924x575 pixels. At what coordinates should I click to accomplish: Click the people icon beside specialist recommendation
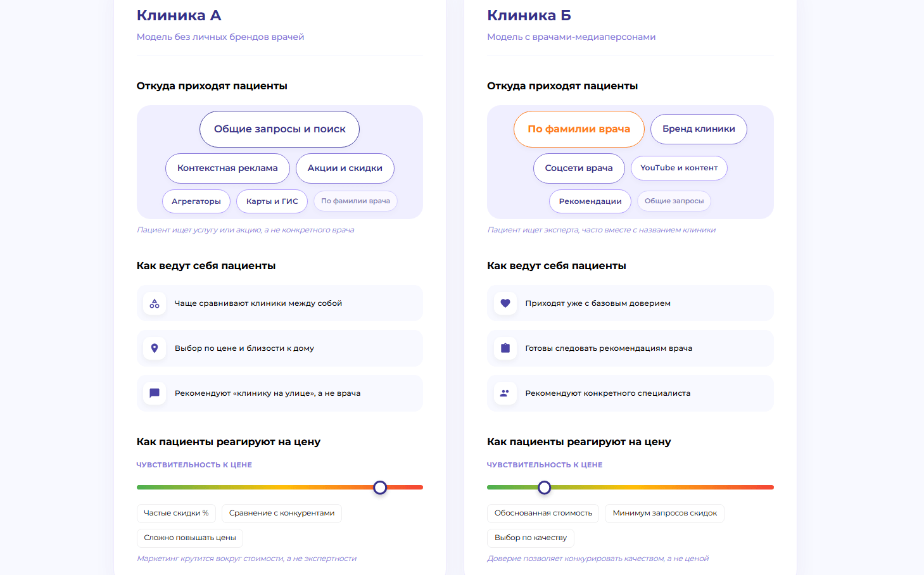point(505,393)
